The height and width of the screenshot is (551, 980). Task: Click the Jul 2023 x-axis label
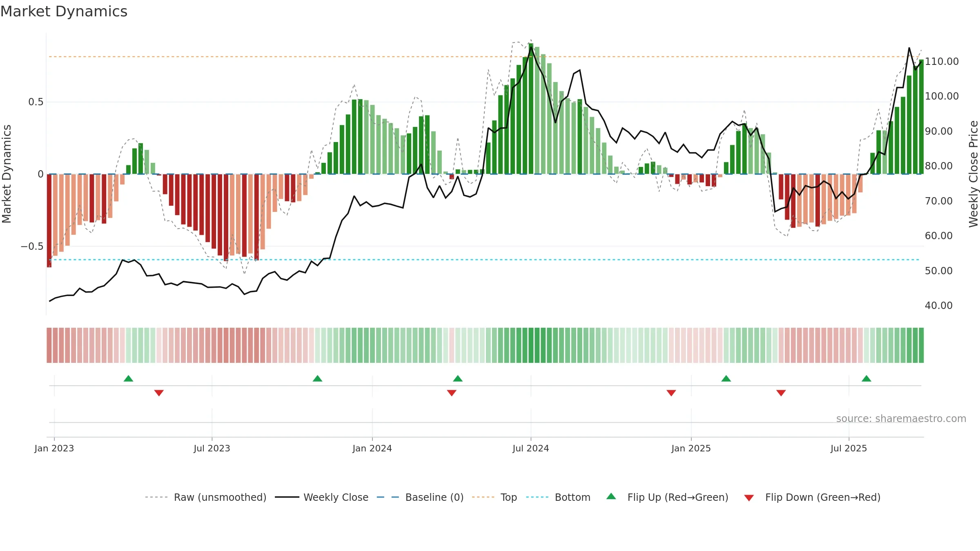pyautogui.click(x=212, y=448)
